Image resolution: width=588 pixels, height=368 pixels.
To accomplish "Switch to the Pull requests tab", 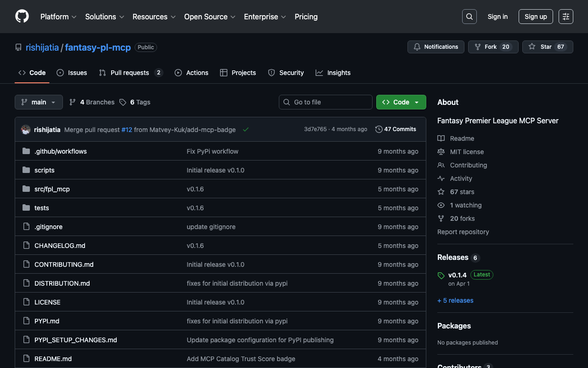I will click(130, 73).
